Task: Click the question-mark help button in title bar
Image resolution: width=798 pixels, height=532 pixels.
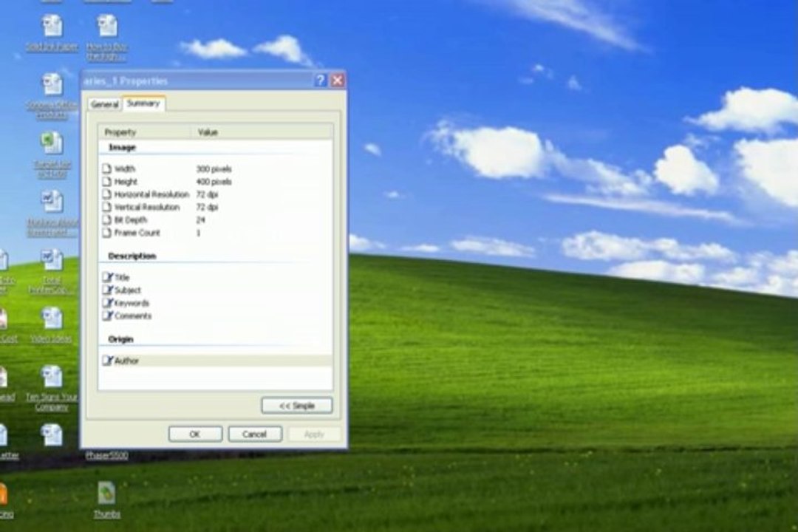Action: (320, 81)
